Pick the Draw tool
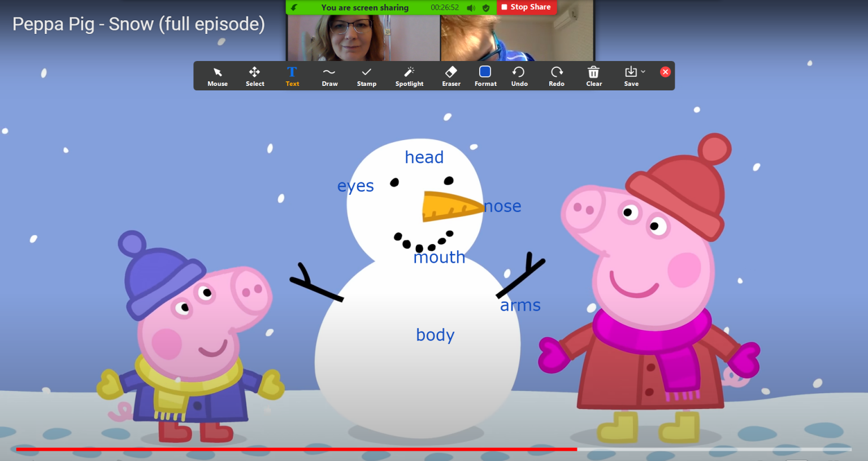The image size is (868, 461). [x=329, y=76]
